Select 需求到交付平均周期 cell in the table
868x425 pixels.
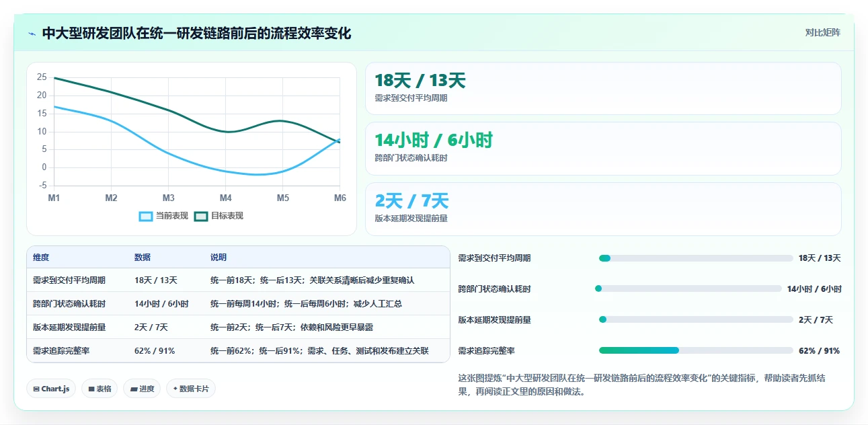pos(69,280)
